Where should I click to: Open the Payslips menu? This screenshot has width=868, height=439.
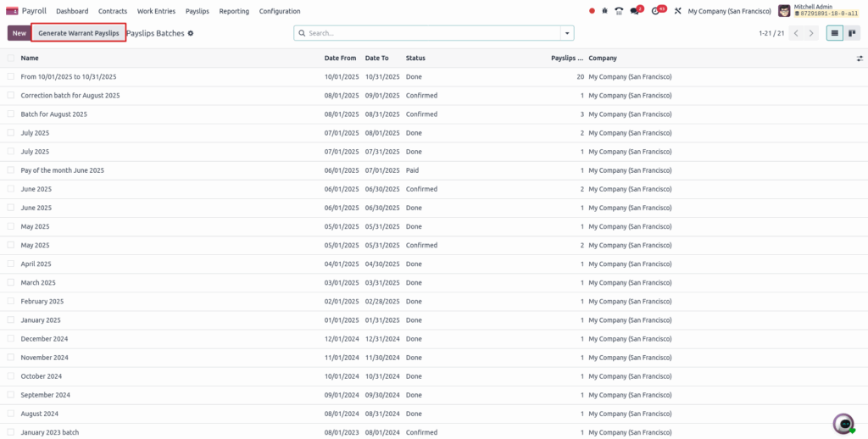pyautogui.click(x=197, y=11)
